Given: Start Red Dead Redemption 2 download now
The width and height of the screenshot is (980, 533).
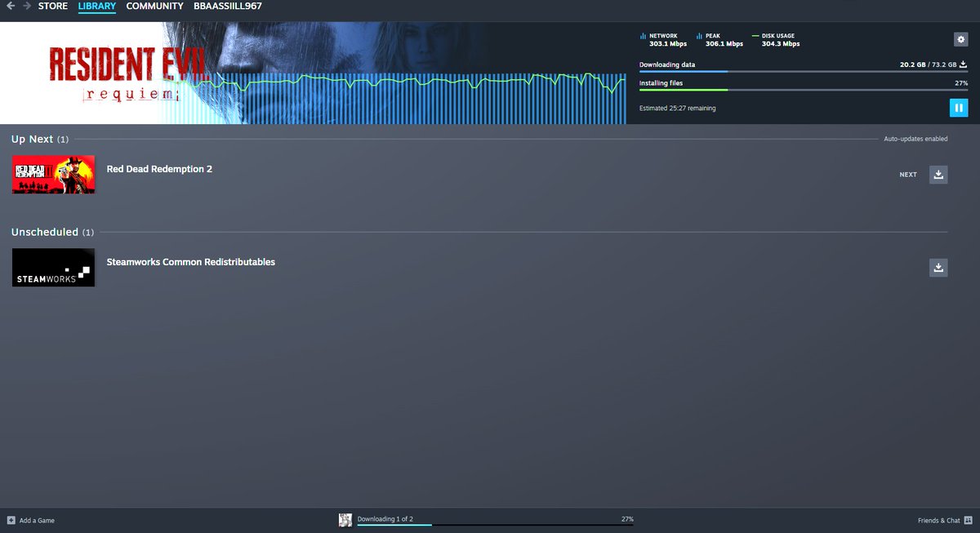Looking at the screenshot, I should coord(938,175).
